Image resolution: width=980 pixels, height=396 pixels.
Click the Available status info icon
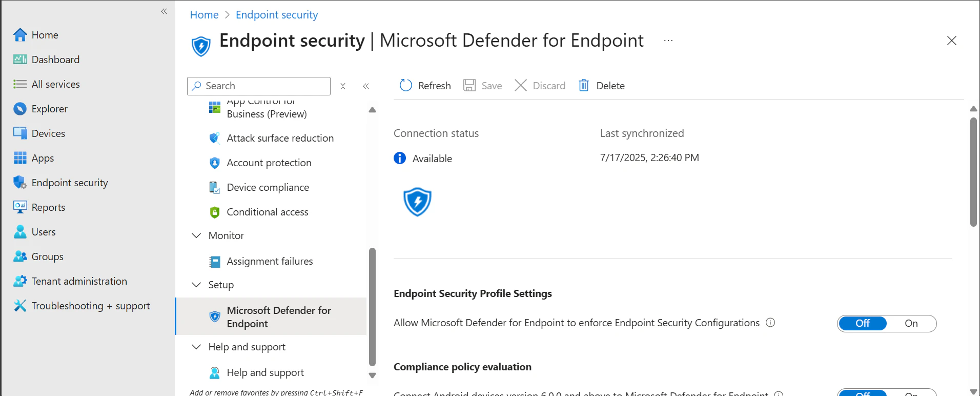[400, 158]
